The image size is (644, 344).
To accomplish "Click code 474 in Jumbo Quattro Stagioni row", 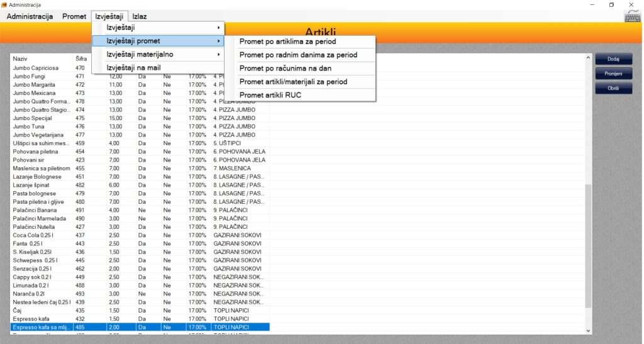I will (80, 109).
